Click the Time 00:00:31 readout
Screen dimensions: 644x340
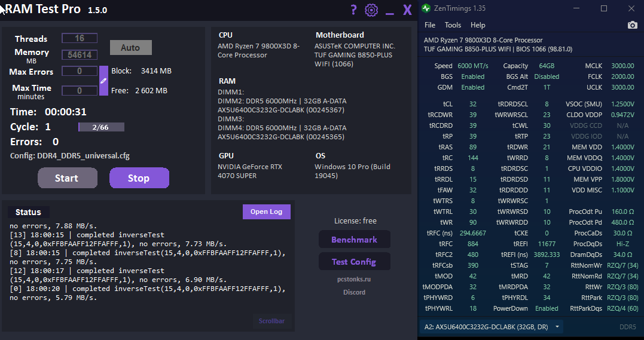pos(48,112)
